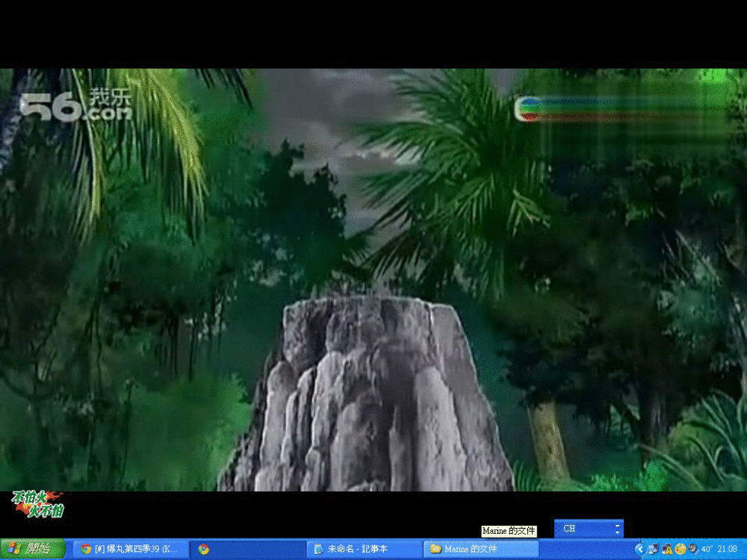Expand hidden system tray icons
The image size is (747, 560).
(639, 549)
